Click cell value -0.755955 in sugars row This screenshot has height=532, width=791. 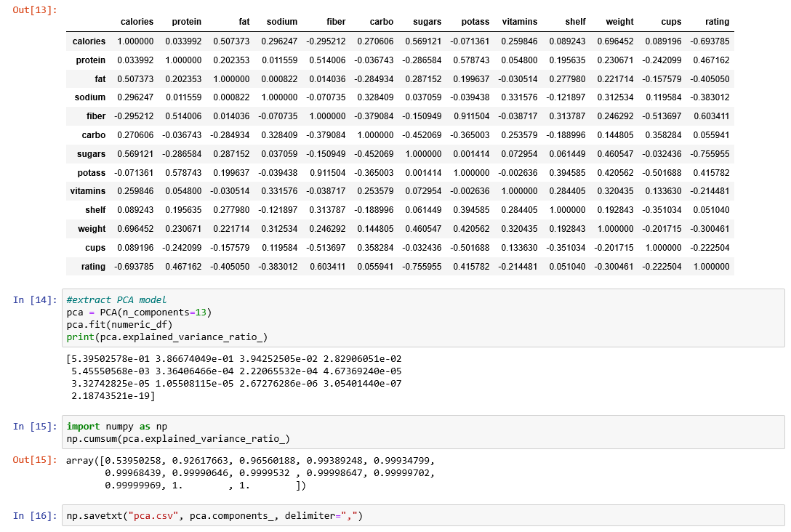[x=710, y=154]
